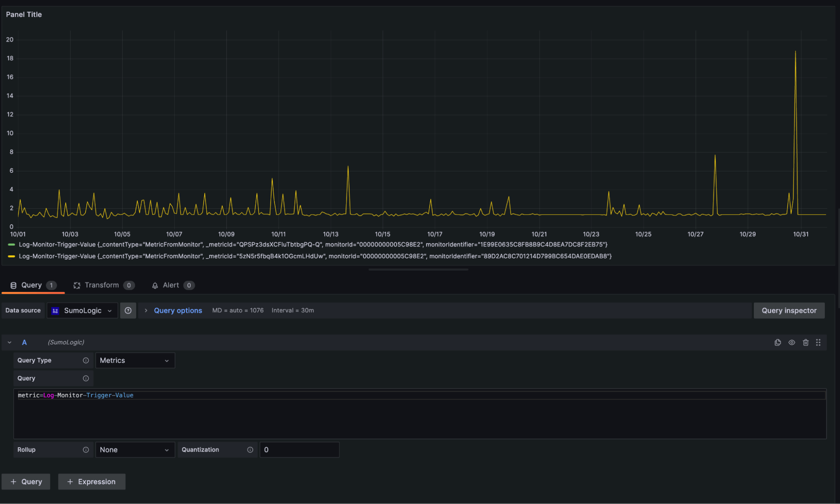The image size is (840, 504).
Task: Open data source help via question mark icon
Action: [128, 310]
